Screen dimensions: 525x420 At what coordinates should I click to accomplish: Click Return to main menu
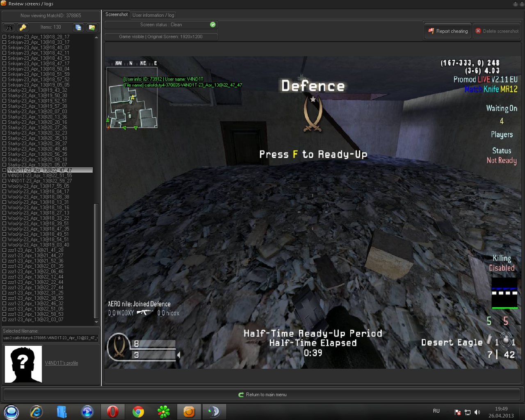click(x=262, y=395)
